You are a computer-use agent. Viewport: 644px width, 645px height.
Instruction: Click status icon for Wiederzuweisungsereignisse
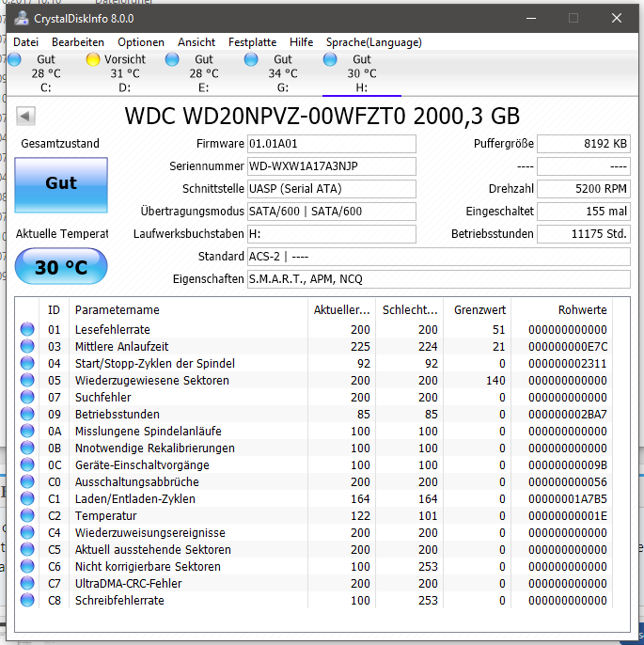tap(27, 532)
